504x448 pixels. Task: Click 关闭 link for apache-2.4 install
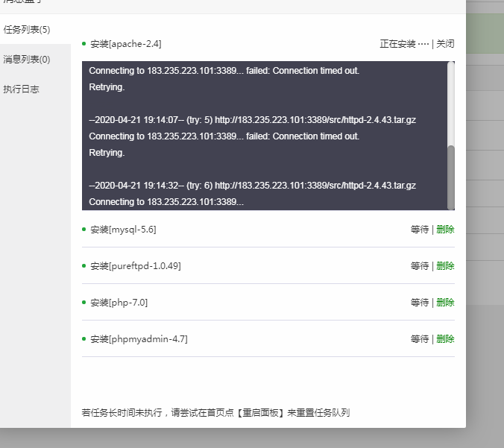pos(445,44)
